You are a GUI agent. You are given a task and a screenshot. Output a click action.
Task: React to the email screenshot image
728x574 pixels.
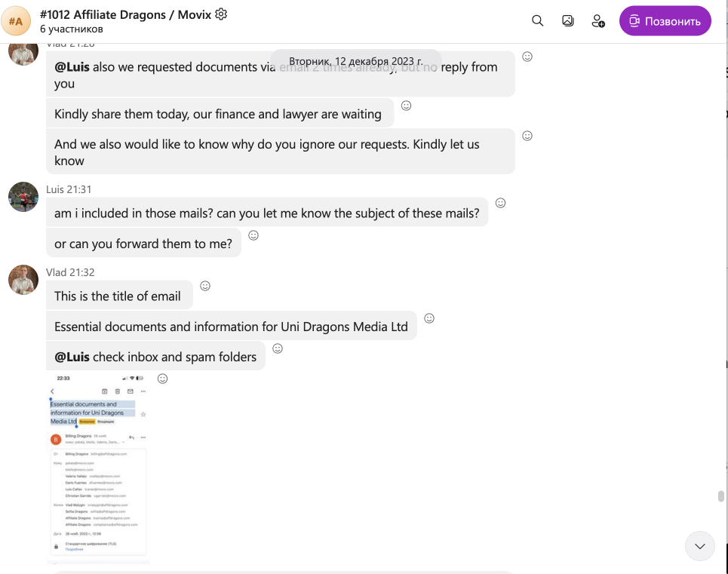162,379
